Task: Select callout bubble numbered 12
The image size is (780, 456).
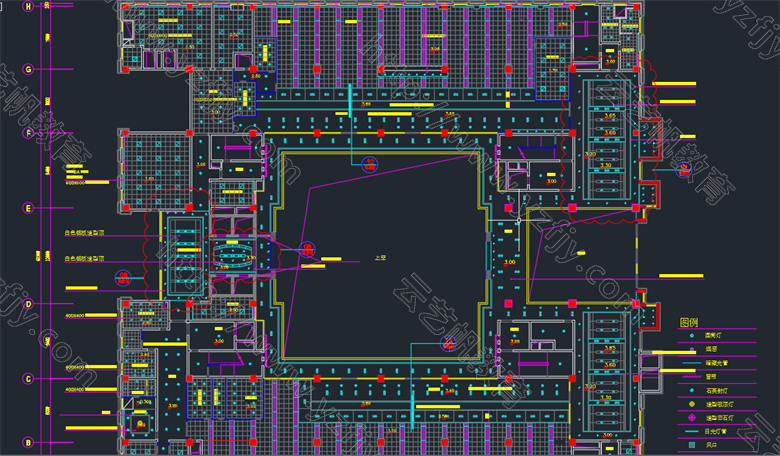Action: [x=370, y=164]
